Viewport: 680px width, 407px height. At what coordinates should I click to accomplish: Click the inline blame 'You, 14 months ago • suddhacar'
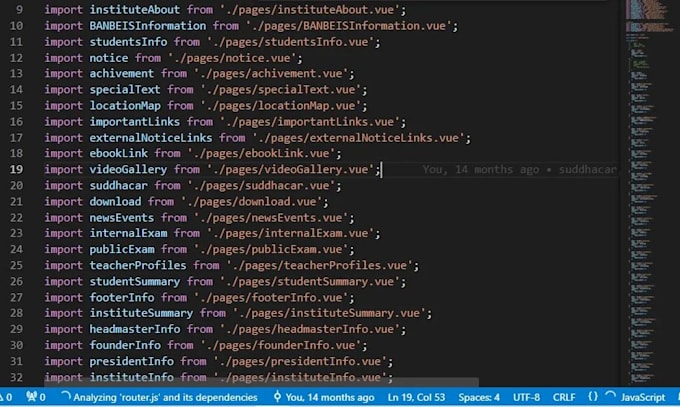click(519, 169)
